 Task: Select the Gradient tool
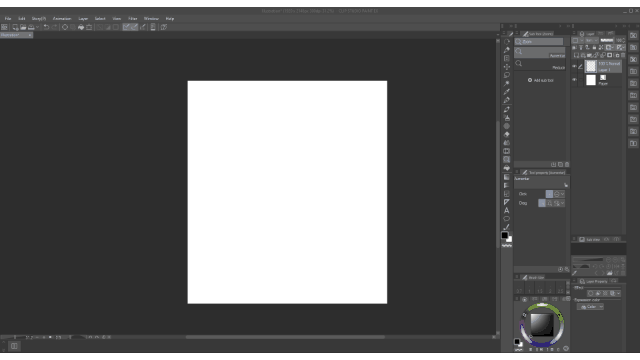point(507,177)
